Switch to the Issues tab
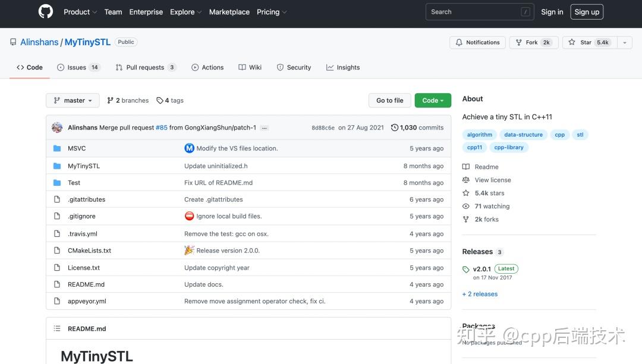This screenshot has width=642, height=364. point(78,68)
